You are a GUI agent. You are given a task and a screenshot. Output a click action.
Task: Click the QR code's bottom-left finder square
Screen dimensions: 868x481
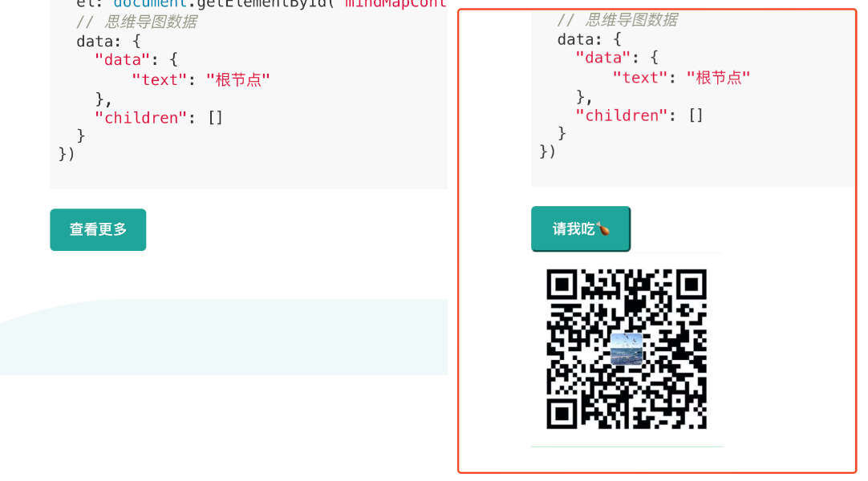[562, 413]
